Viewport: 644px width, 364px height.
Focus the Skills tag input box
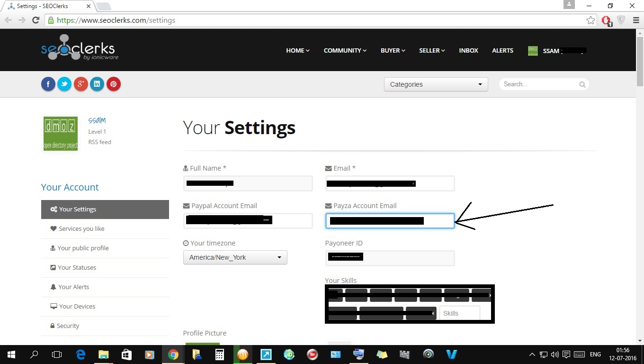(459, 313)
